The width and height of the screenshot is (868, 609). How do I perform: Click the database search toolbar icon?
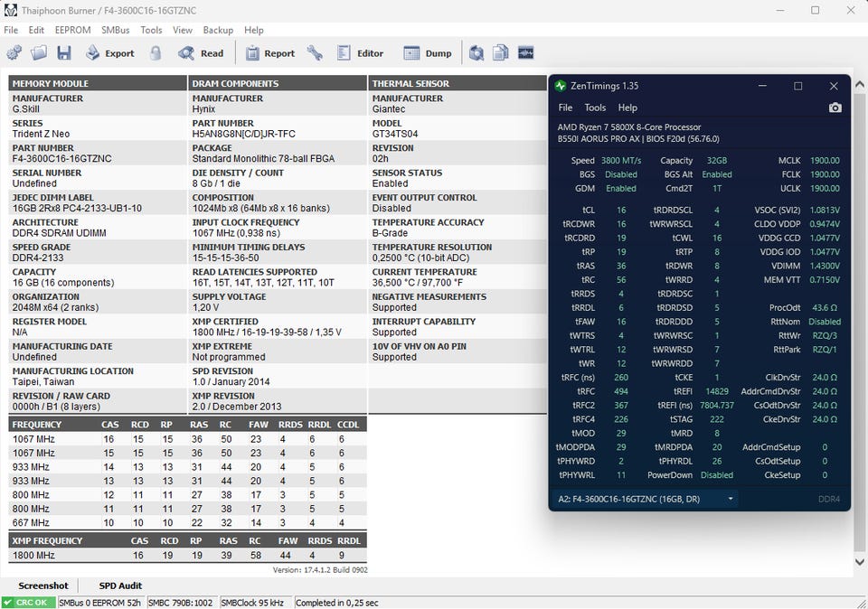[x=476, y=53]
